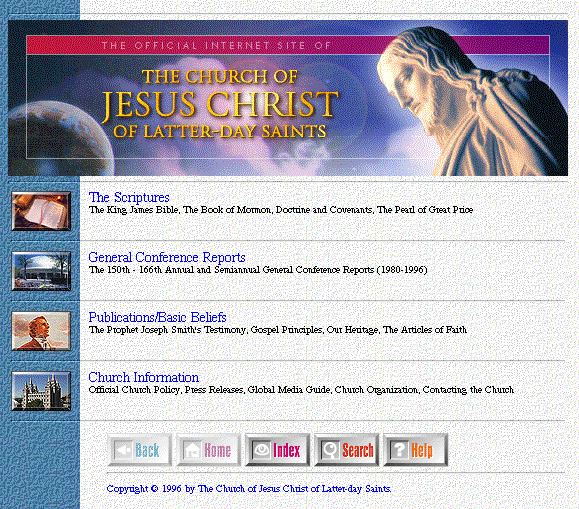Open the Index button label

coord(287,450)
